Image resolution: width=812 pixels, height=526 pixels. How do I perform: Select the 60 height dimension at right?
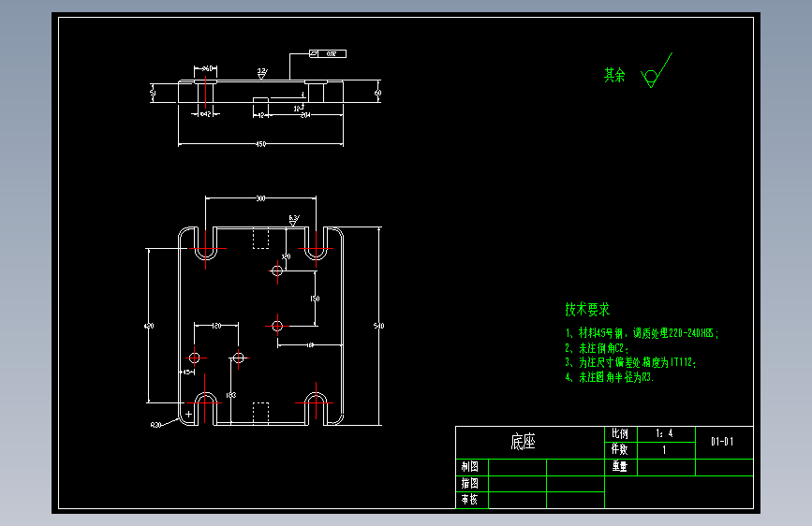(377, 94)
